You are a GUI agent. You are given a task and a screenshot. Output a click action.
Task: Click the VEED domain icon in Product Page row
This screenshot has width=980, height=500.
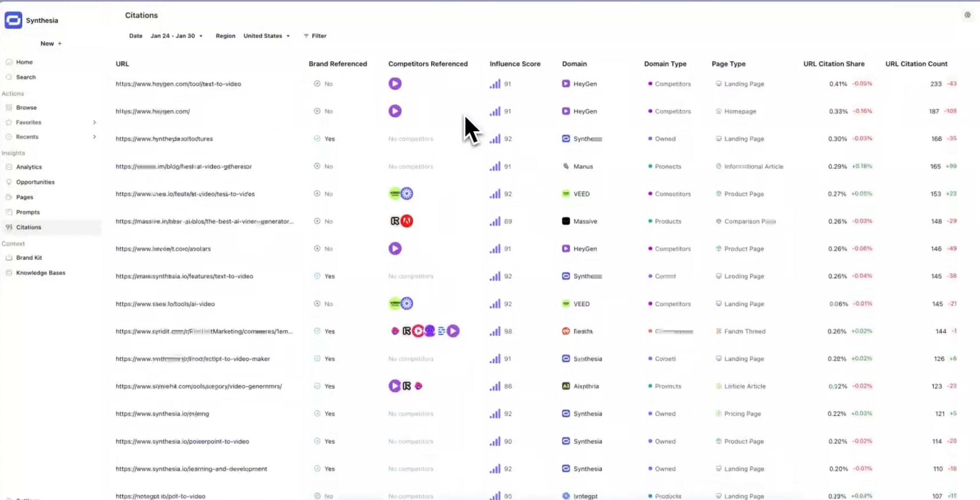tap(566, 194)
